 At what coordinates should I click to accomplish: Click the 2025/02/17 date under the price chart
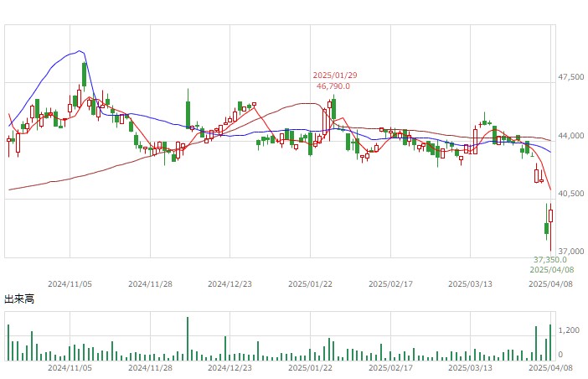click(390, 284)
